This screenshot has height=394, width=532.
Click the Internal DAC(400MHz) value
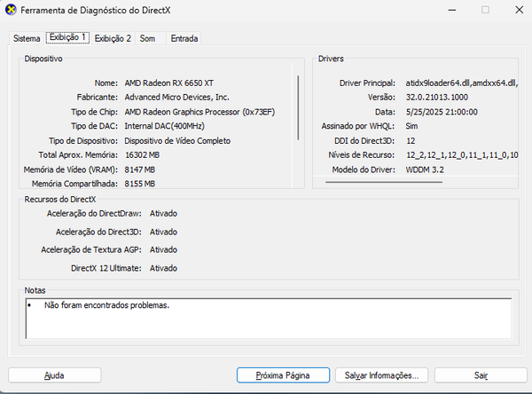(x=165, y=126)
